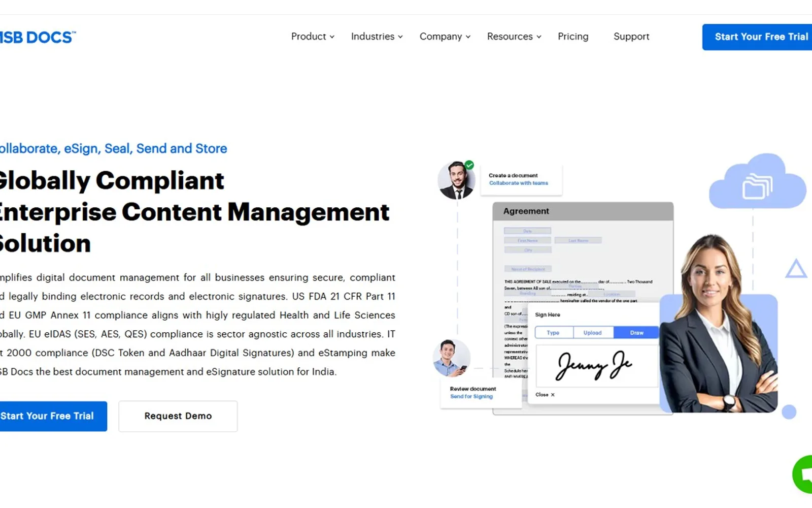Viewport: 812px width, 508px height.
Task: Click Close in the Sign Here panel
Action: tap(545, 395)
